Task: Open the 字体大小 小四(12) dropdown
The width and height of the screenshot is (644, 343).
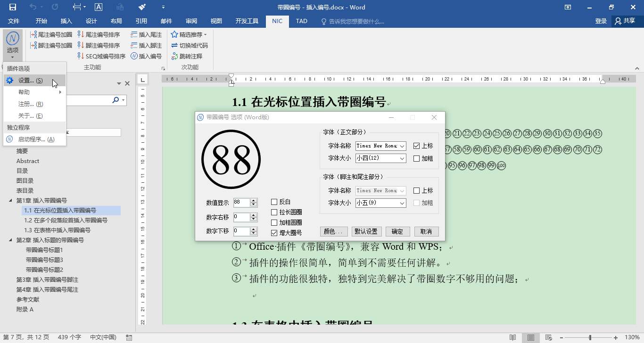Action: (x=380, y=158)
